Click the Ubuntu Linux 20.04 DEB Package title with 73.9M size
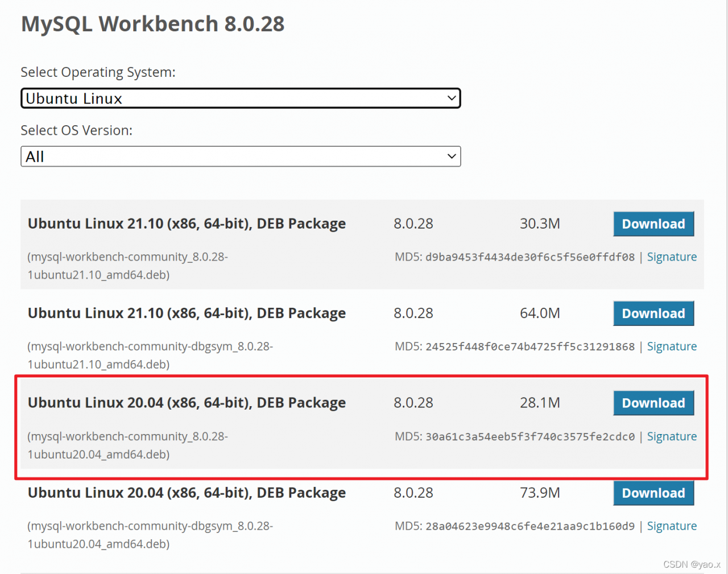Screen dimensions: 728x574 coord(187,493)
